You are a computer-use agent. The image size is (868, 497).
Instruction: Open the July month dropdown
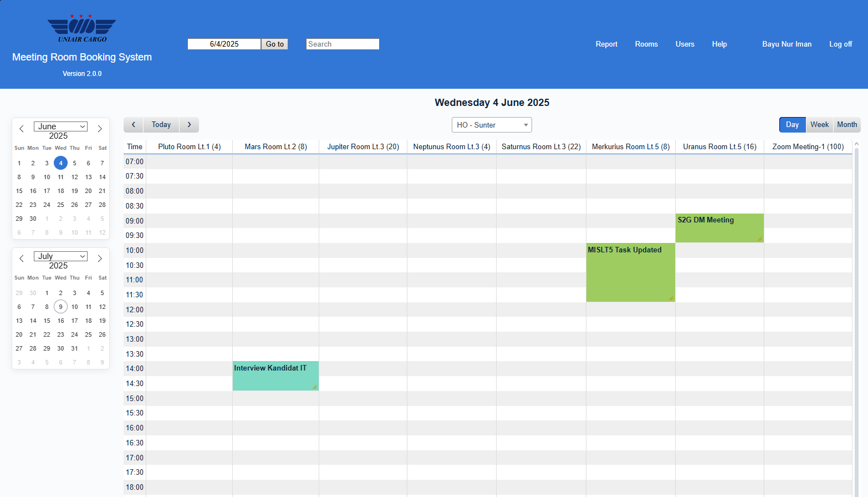(60, 256)
